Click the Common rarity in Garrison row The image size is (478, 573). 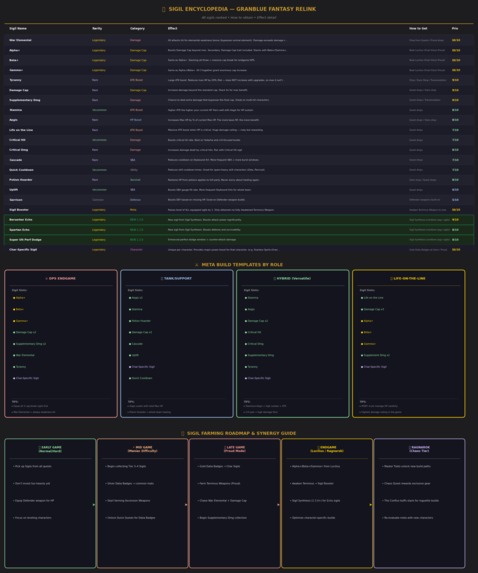click(98, 200)
